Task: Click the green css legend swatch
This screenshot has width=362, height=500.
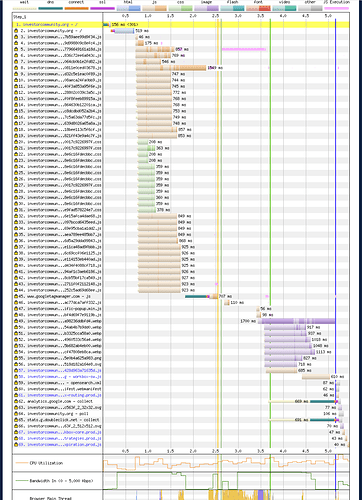Action: [180, 8]
